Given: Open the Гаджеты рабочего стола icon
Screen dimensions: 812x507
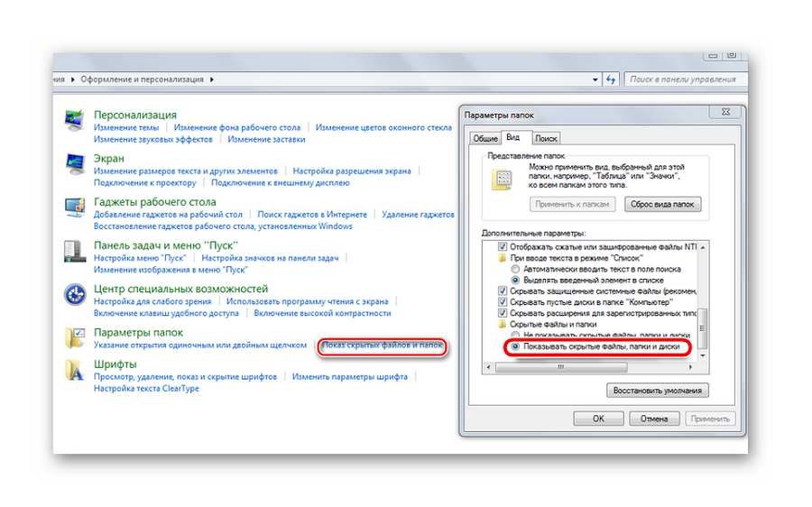Looking at the screenshot, I should coord(74,208).
